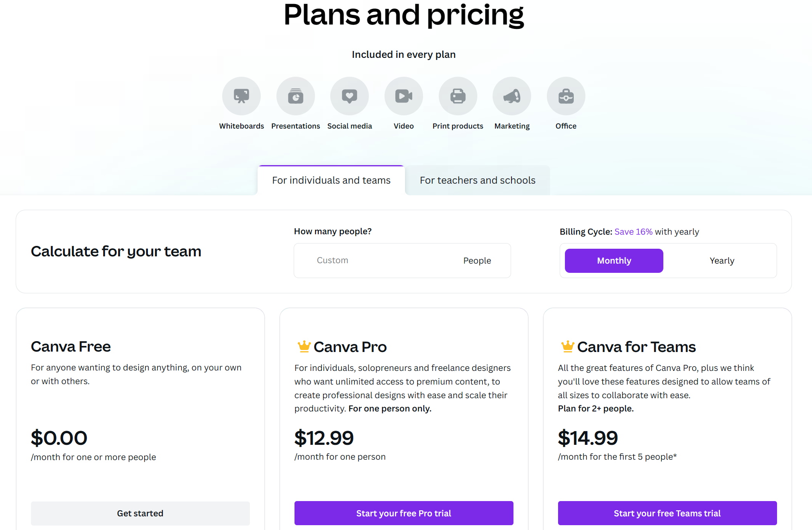Click the Office briefcase icon

tap(566, 96)
